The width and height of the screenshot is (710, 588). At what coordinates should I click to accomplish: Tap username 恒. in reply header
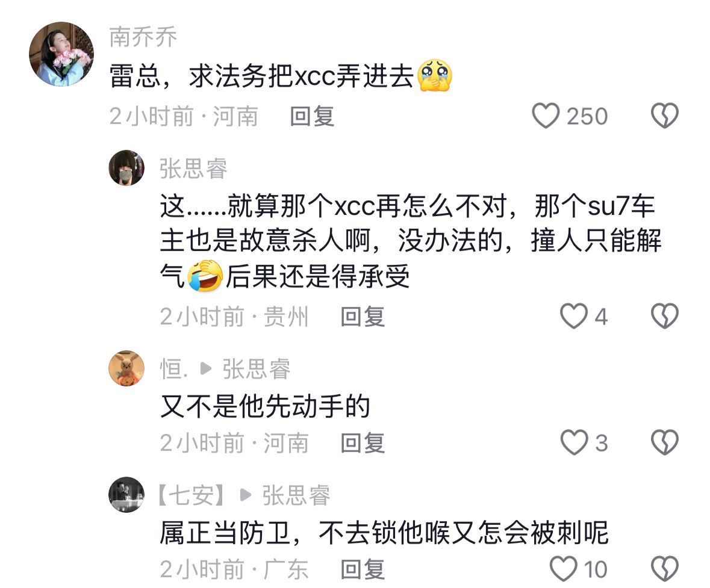[x=174, y=368]
